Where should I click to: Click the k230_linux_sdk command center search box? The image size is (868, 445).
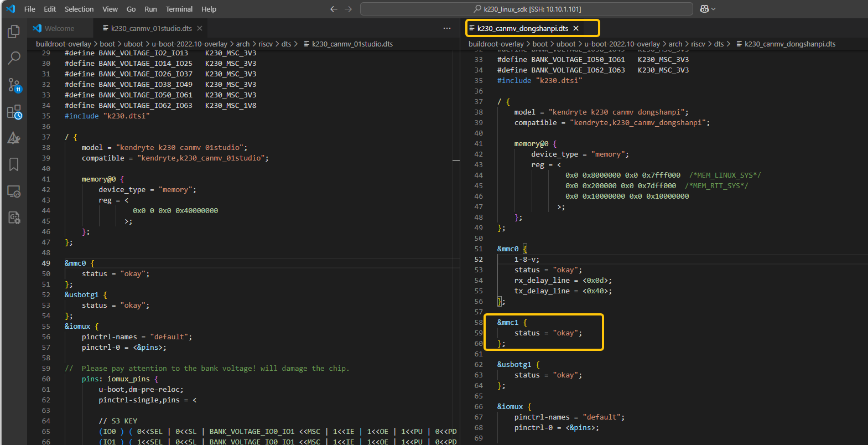[526, 9]
